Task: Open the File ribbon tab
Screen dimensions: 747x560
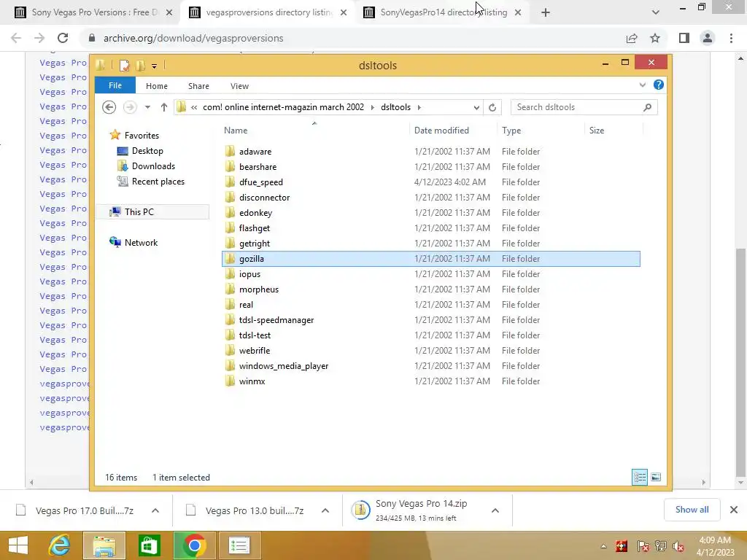Action: point(115,85)
